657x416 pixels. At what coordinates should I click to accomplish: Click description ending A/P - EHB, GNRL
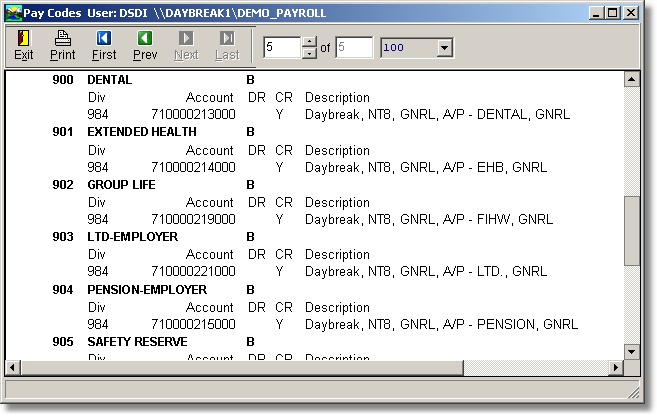[x=426, y=168]
